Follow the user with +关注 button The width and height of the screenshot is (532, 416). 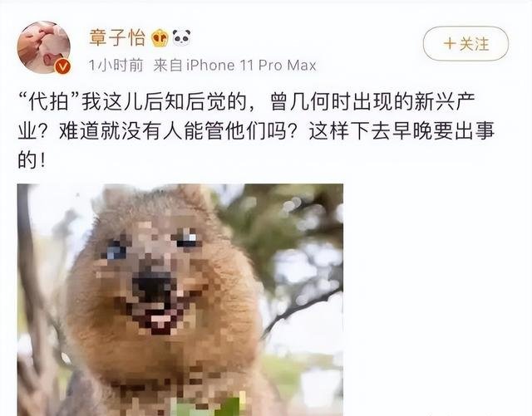click(x=465, y=44)
